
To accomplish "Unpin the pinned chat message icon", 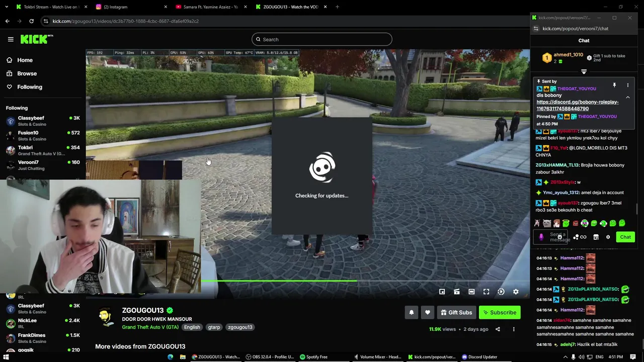I will [x=614, y=85].
